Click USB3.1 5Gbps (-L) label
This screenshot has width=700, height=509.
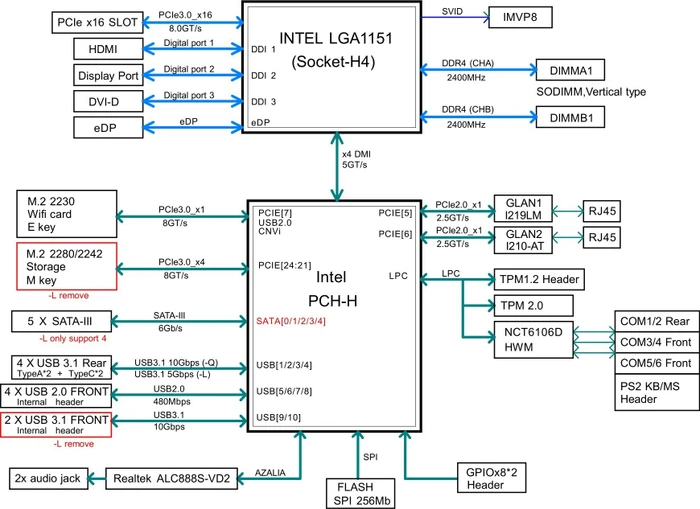click(172, 374)
